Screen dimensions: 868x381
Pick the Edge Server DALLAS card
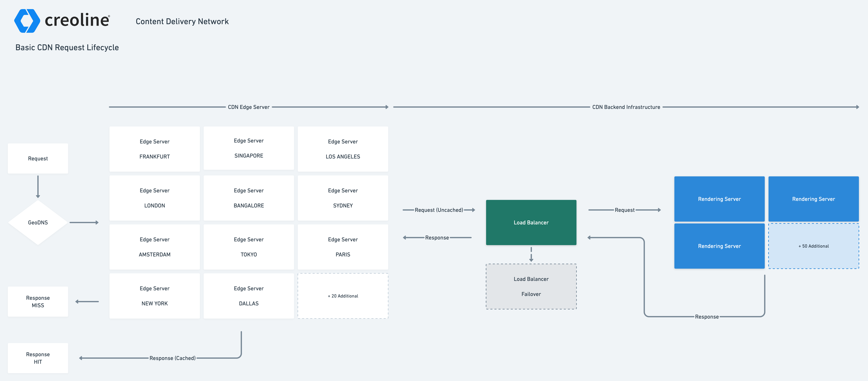249,296
